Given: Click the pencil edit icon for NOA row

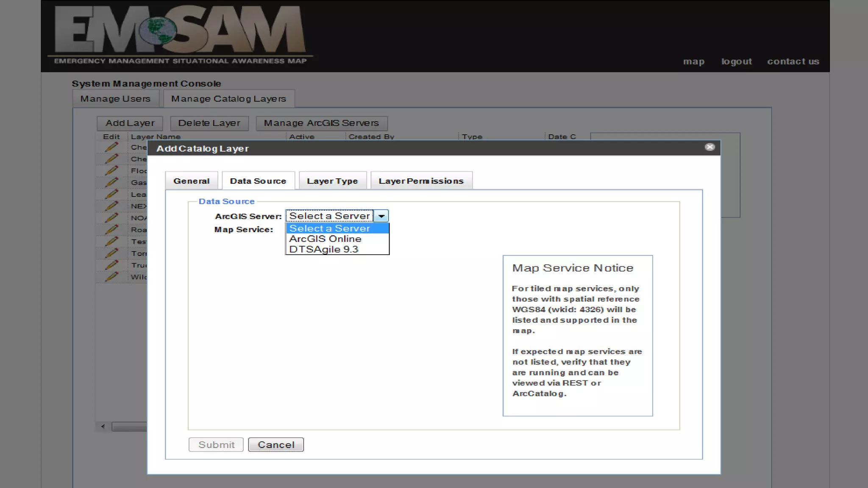Looking at the screenshot, I should [111, 218].
